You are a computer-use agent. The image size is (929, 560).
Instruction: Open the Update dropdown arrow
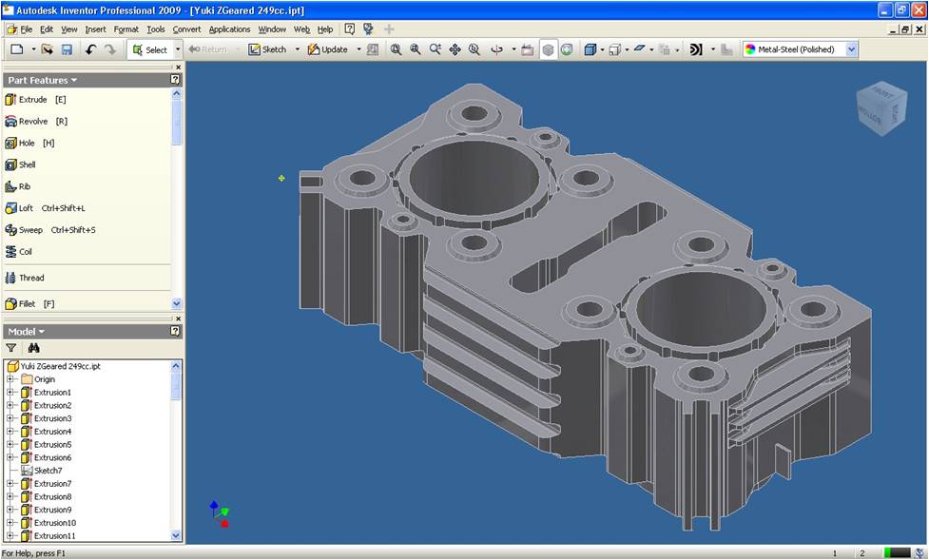(x=358, y=49)
